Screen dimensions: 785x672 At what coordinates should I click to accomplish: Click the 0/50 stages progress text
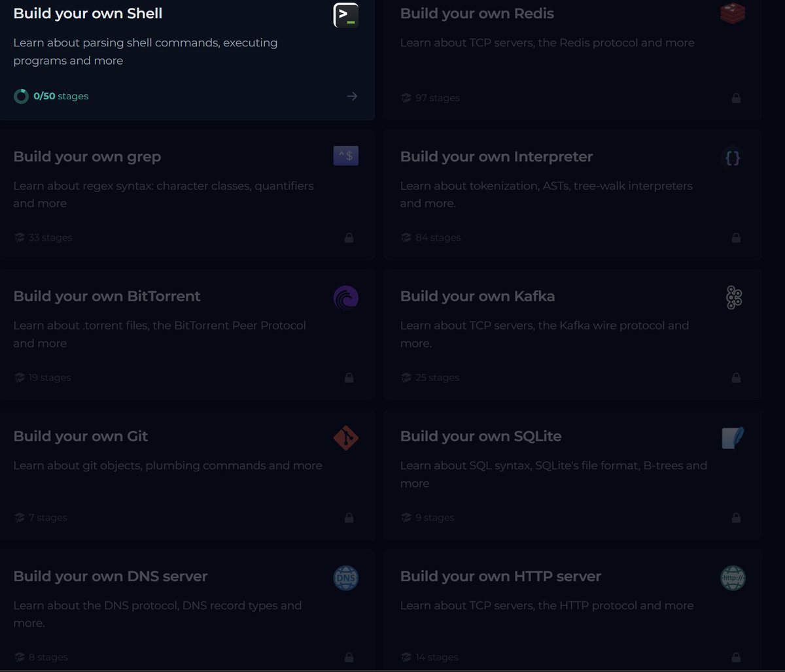61,96
